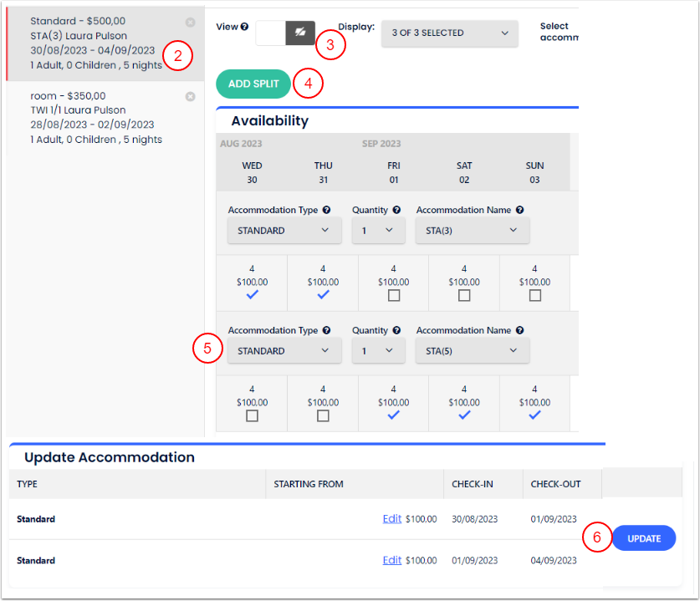
Task: Click help icon beside first Quantity label
Action: [x=396, y=211]
